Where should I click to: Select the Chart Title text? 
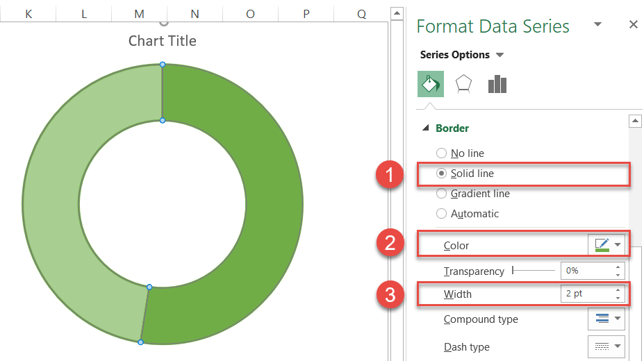click(163, 40)
